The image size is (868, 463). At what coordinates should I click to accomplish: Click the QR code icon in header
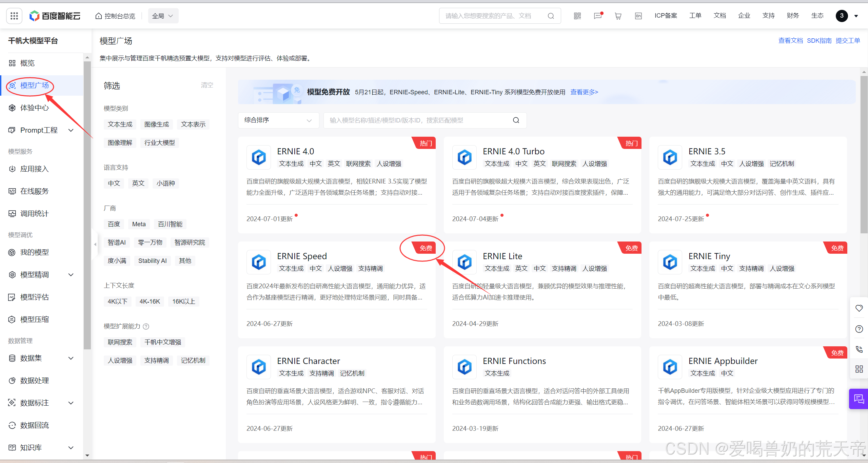coord(577,16)
